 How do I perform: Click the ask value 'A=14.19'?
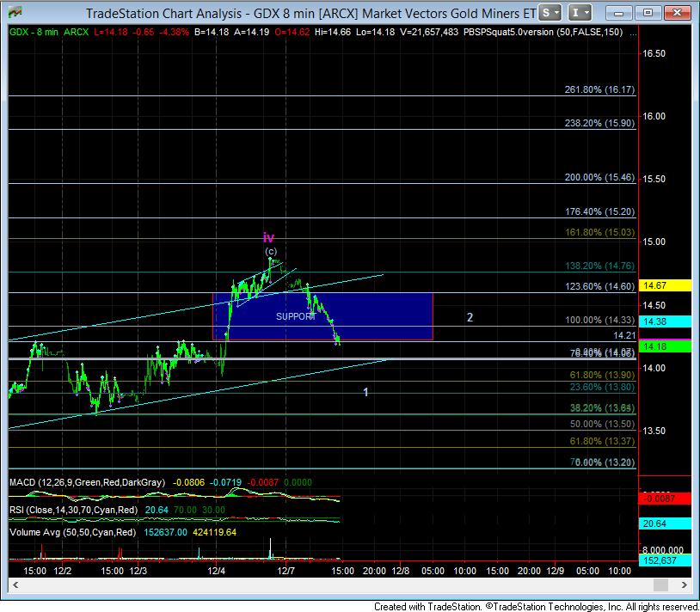tap(252, 32)
